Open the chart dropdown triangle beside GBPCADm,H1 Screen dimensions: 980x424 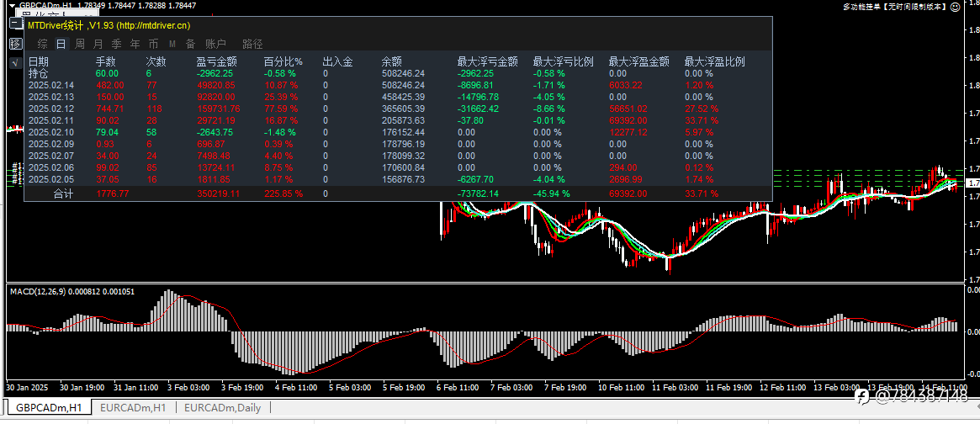click(x=11, y=6)
